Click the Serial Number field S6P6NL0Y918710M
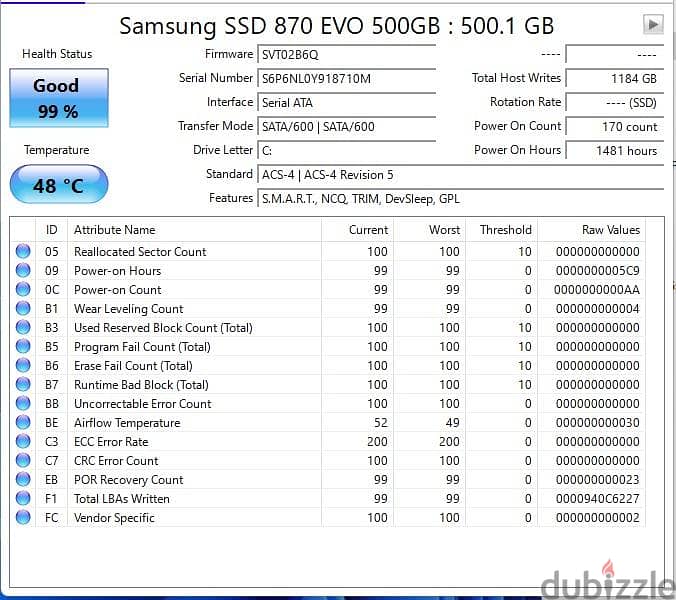676x600 pixels. (x=347, y=79)
